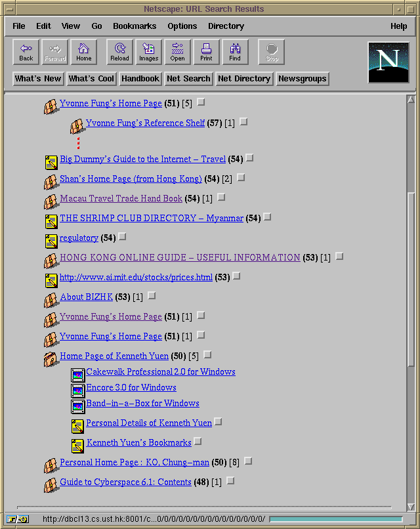Click the Netscape N logo
420x529 pixels.
click(388, 62)
